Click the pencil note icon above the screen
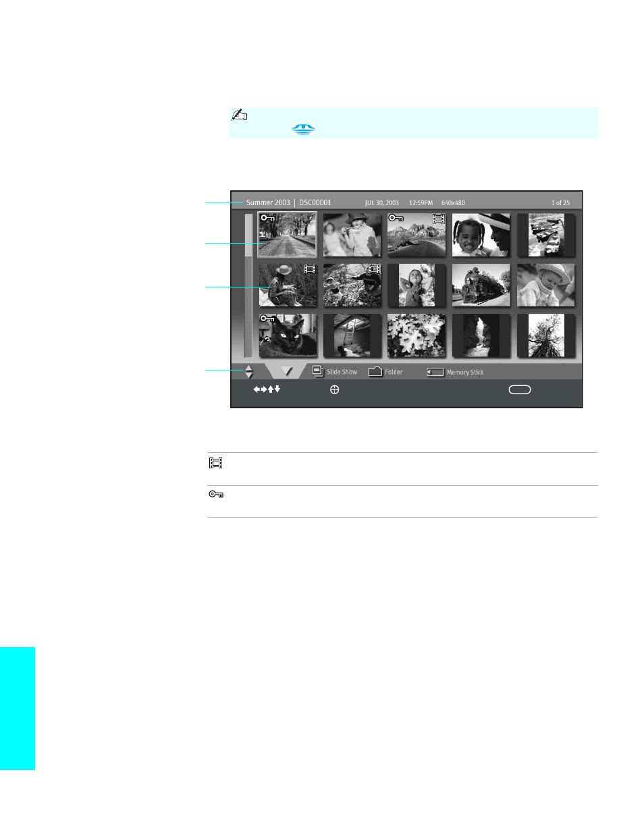The image size is (644, 828). [240, 116]
